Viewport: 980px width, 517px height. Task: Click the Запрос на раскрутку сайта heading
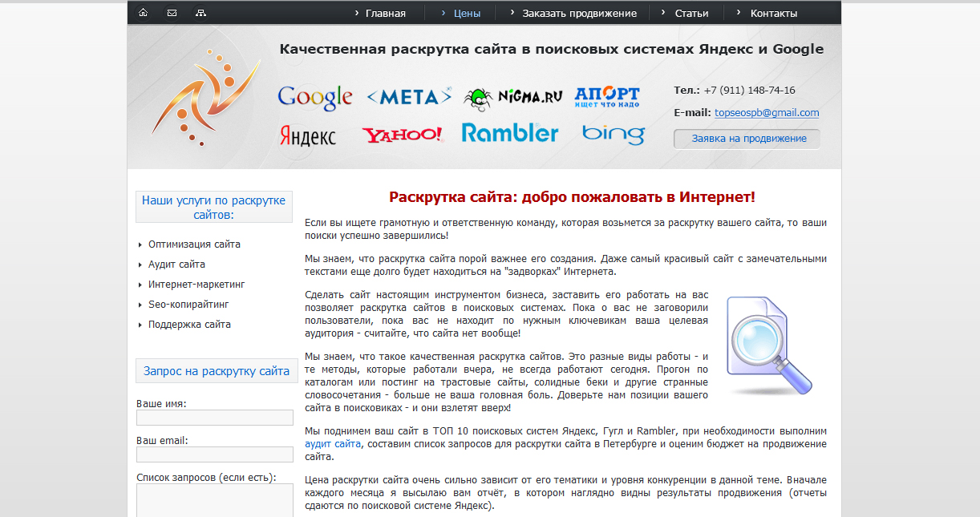click(217, 371)
